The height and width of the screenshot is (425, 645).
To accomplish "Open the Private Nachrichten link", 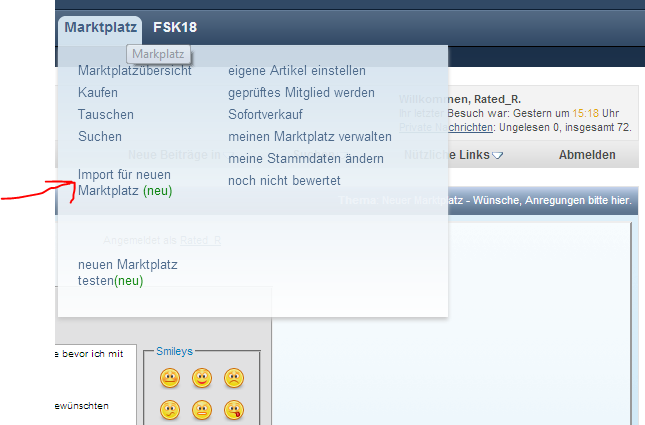I will pyautogui.click(x=444, y=129).
